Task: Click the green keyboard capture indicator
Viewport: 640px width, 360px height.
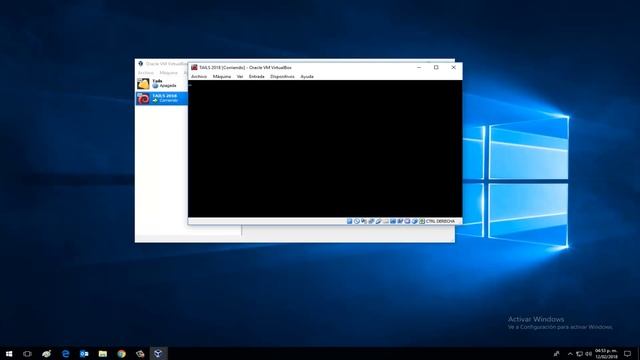Action: 422,221
